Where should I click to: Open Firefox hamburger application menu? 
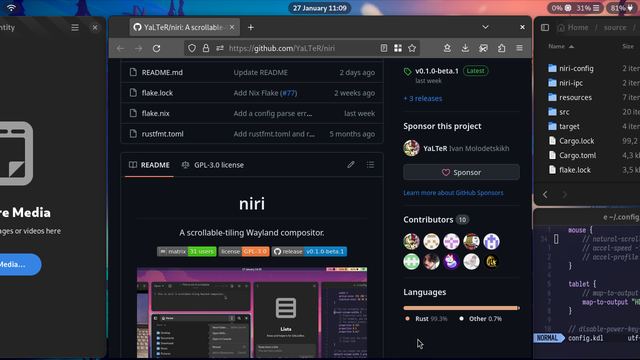click(519, 48)
